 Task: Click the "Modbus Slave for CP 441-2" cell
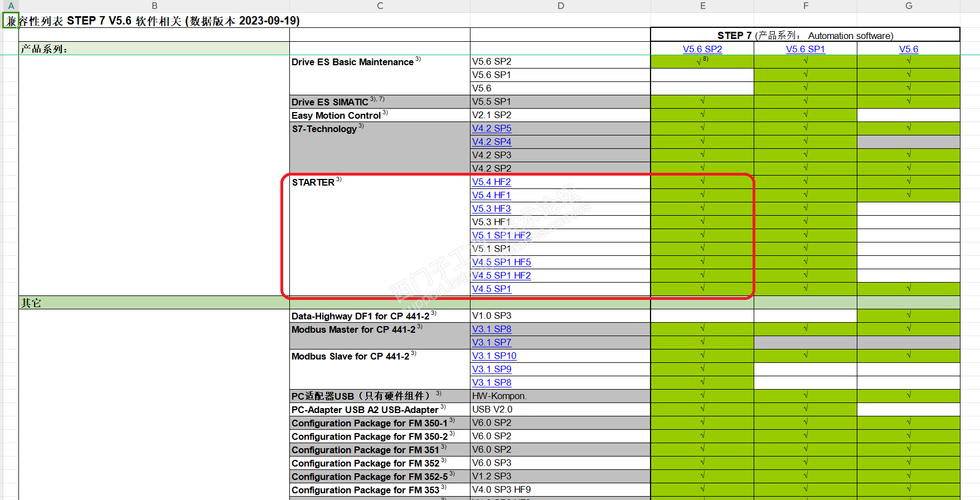point(380,369)
